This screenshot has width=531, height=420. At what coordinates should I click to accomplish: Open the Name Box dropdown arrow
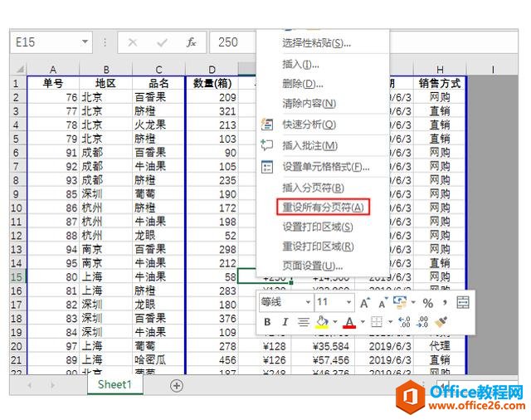pos(85,42)
